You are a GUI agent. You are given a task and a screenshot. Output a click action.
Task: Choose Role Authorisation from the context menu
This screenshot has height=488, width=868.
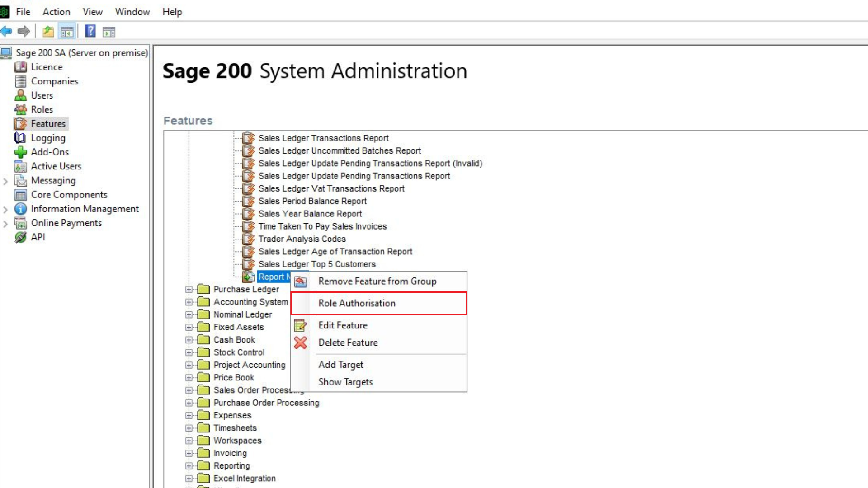357,303
